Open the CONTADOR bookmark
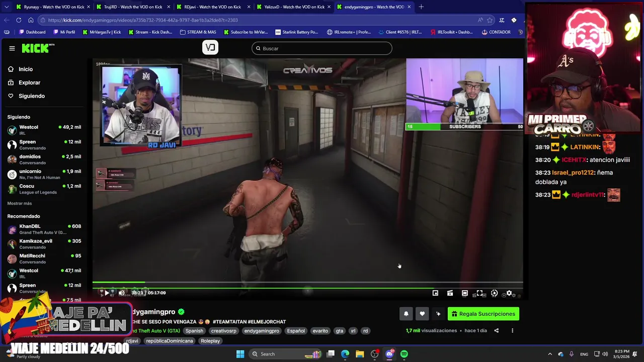 (496, 32)
